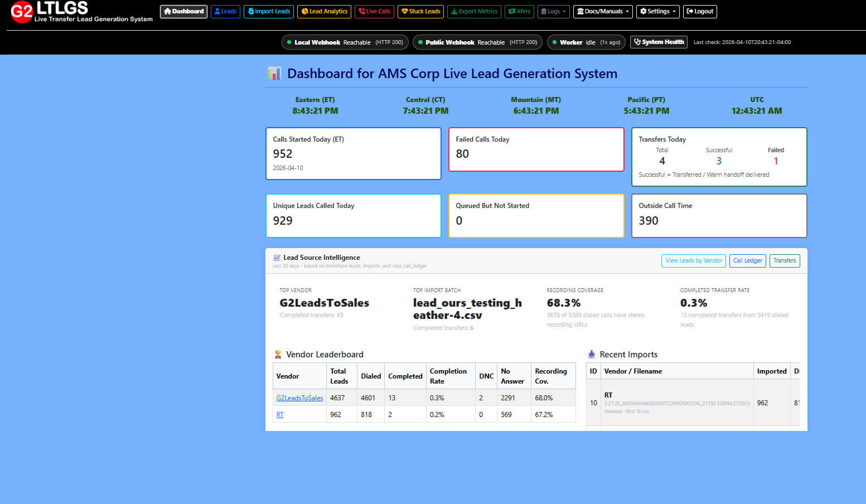
Task: Expand the Docs/Manuals dropdown
Action: [x=603, y=11]
